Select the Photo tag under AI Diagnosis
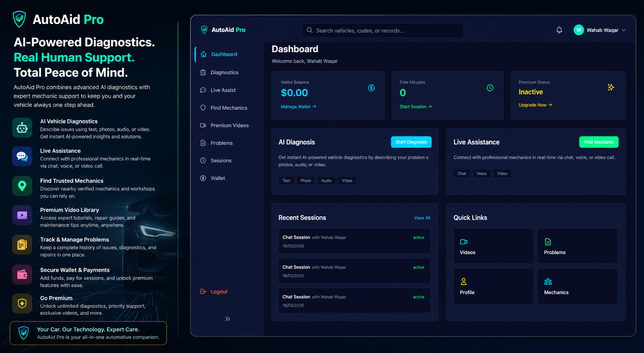644x353 pixels. point(305,180)
